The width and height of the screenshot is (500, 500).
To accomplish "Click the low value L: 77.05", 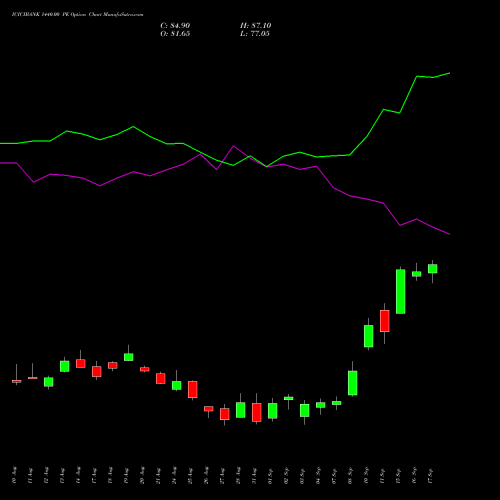I will [x=255, y=34].
